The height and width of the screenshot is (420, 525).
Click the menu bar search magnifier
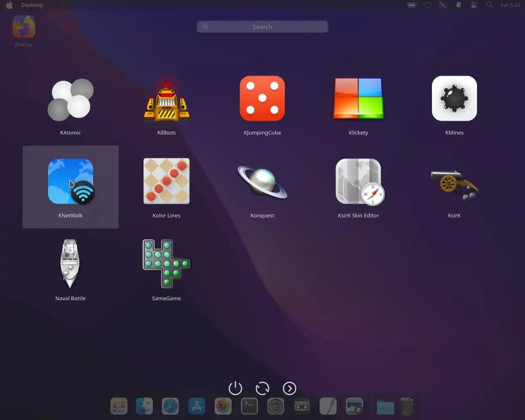pos(489,5)
